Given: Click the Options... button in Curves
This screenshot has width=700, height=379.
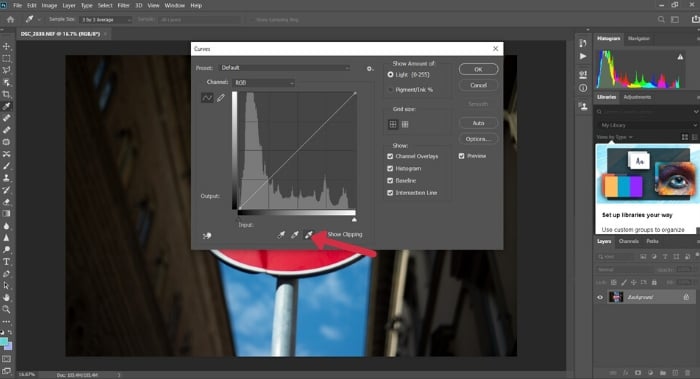Looking at the screenshot, I should [x=478, y=139].
